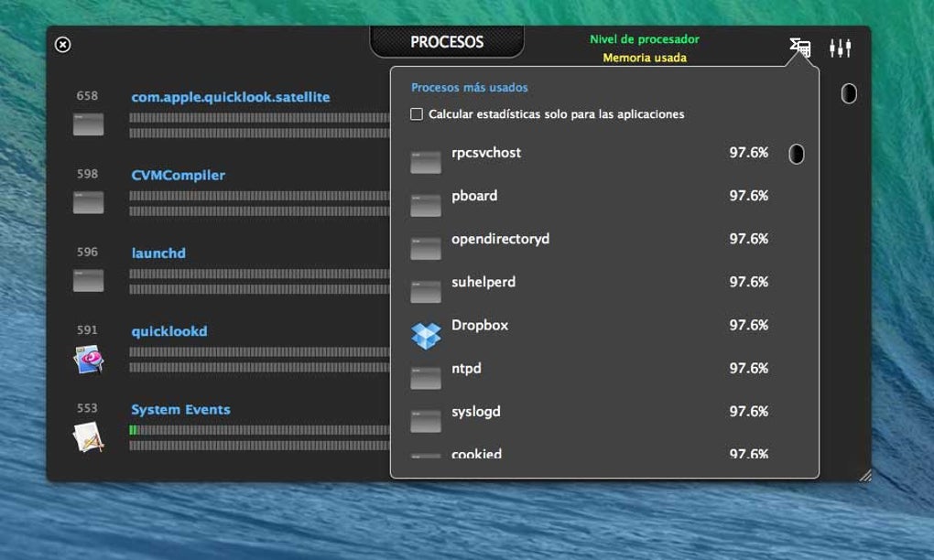
Task: Click the CVMCompiler process icon
Action: pyautogui.click(x=88, y=202)
